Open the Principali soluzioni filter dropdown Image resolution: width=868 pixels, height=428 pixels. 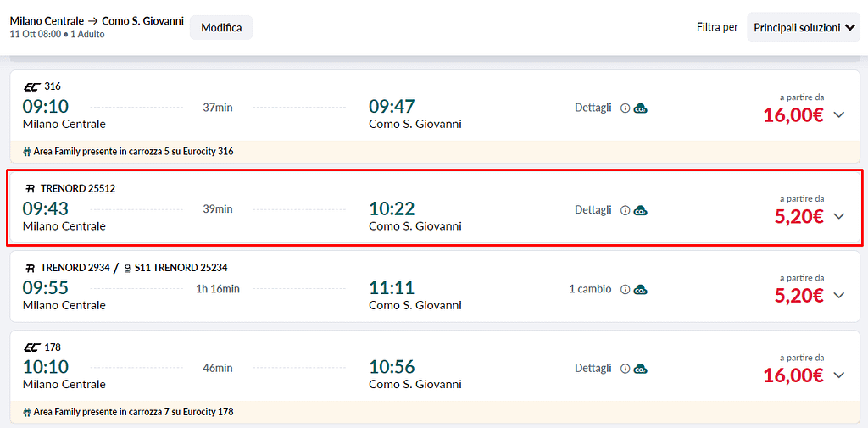(x=804, y=28)
